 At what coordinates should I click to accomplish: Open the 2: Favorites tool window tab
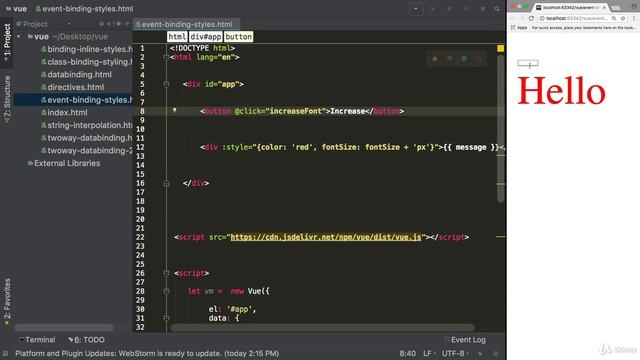[7, 301]
